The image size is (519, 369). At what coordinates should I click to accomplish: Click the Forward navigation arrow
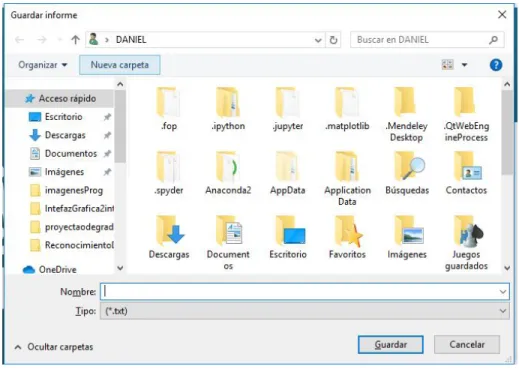(x=42, y=40)
